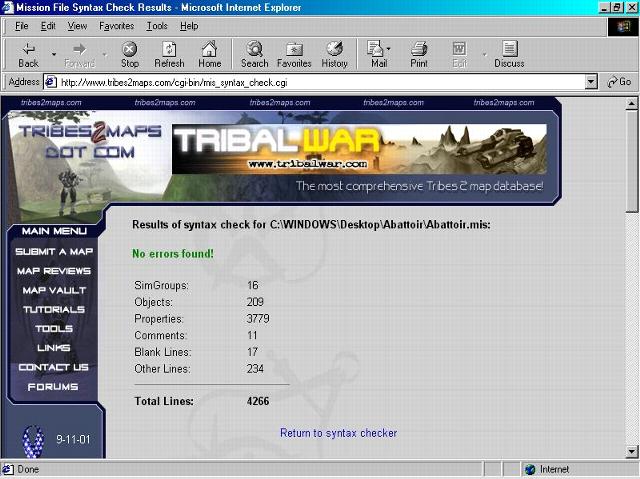Stop page loading with Stop icon

pos(130,54)
